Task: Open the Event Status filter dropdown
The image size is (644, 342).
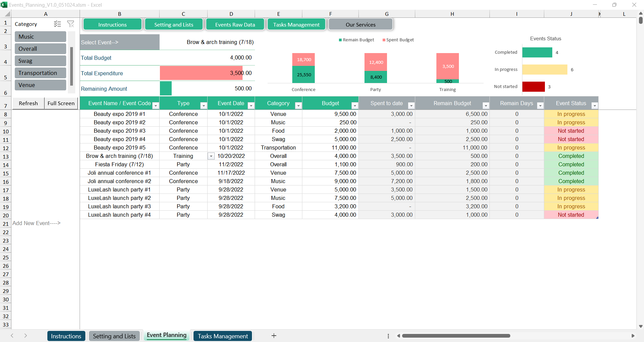Action: (594, 105)
